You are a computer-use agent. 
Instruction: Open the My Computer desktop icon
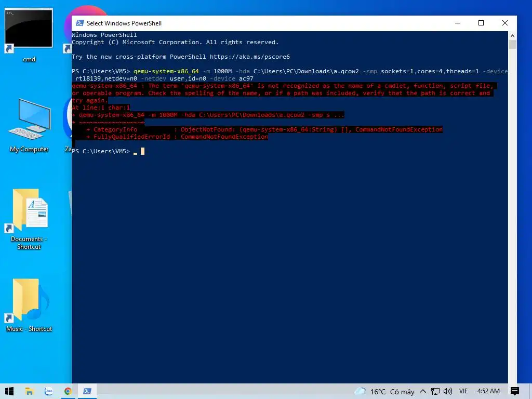29,126
